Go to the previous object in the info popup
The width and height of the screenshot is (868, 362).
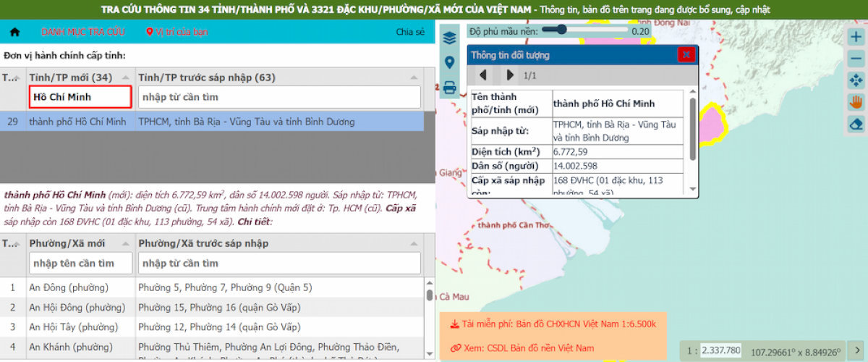pyautogui.click(x=482, y=75)
